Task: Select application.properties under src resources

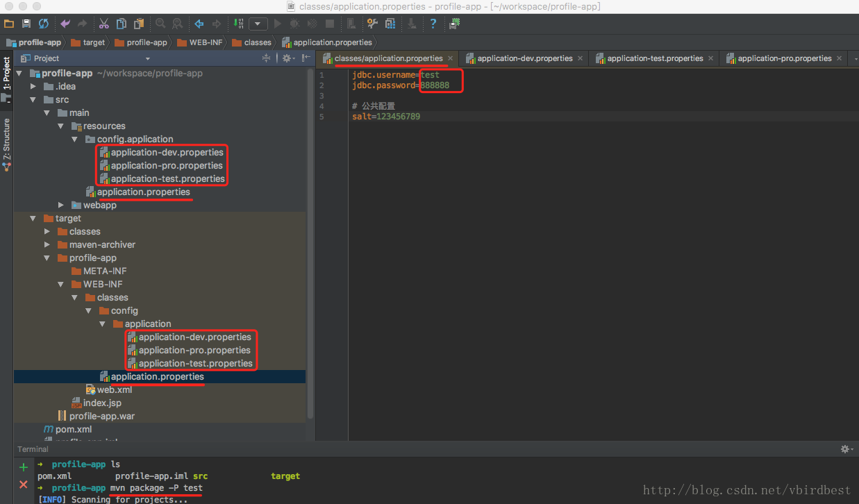Action: coord(137,192)
